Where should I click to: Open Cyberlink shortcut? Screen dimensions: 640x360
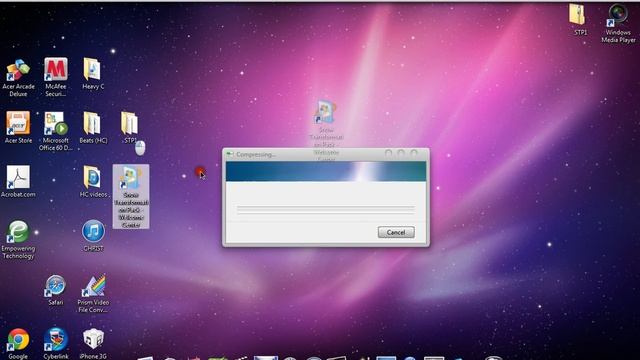point(56,344)
